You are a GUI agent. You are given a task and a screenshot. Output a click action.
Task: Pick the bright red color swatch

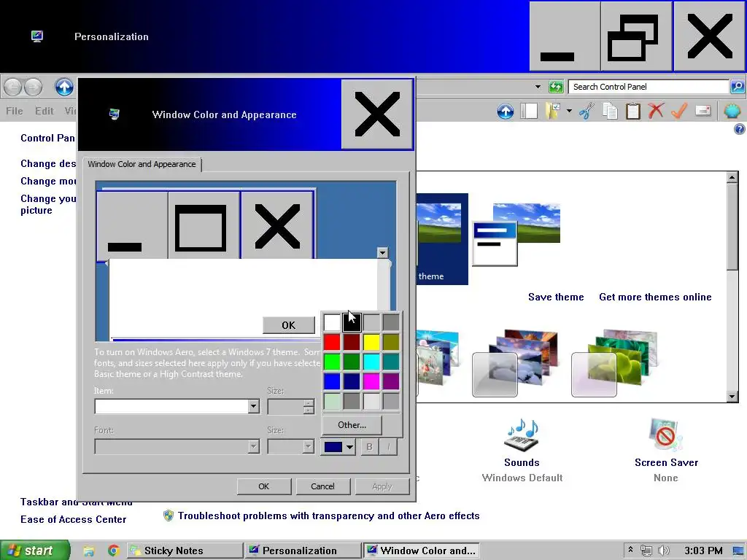[x=332, y=342]
